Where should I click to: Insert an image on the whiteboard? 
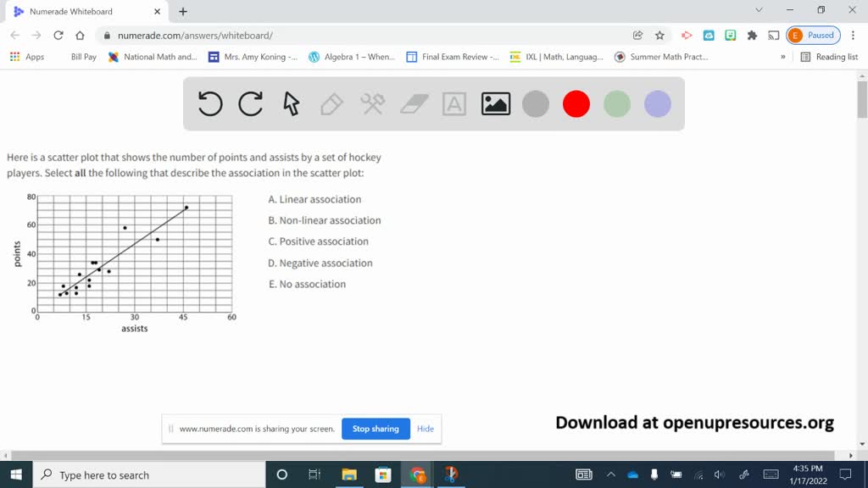494,103
